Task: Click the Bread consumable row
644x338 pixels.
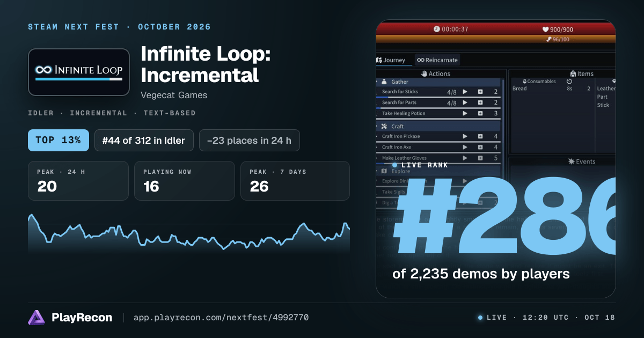Action: pos(552,89)
